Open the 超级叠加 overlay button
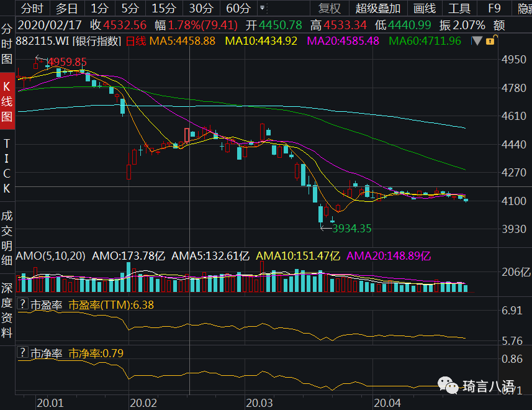The width and height of the screenshot is (532, 410). (378, 9)
